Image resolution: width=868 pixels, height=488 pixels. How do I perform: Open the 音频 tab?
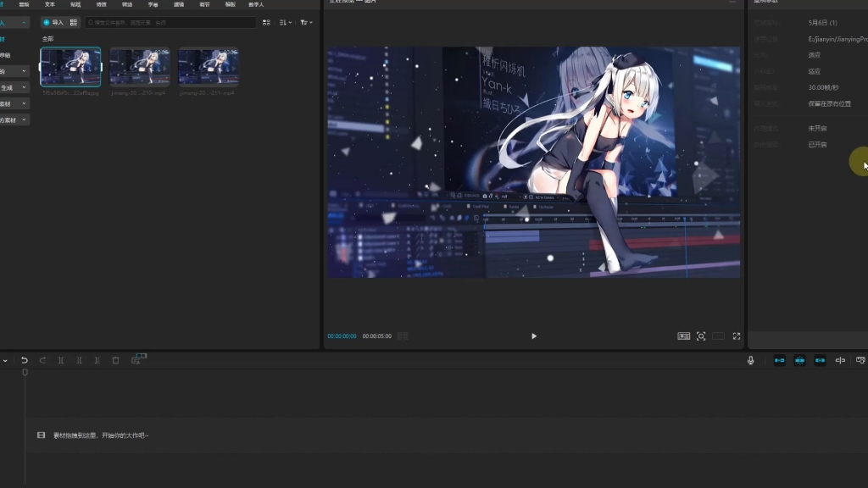click(24, 4)
